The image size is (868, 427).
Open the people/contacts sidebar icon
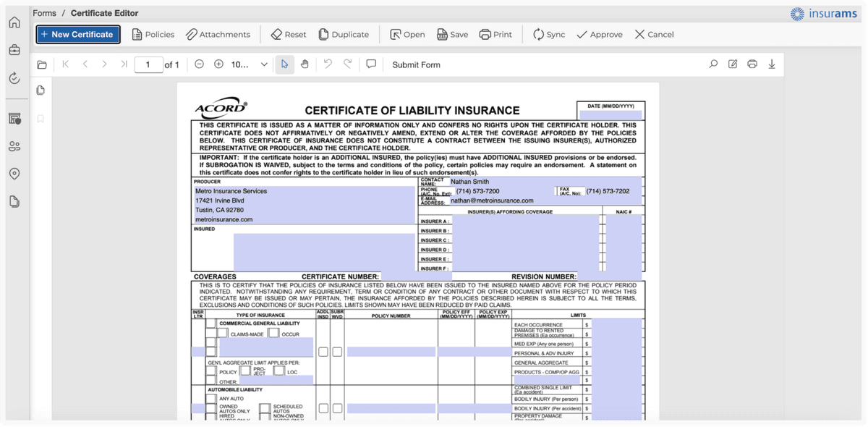pos(14,146)
